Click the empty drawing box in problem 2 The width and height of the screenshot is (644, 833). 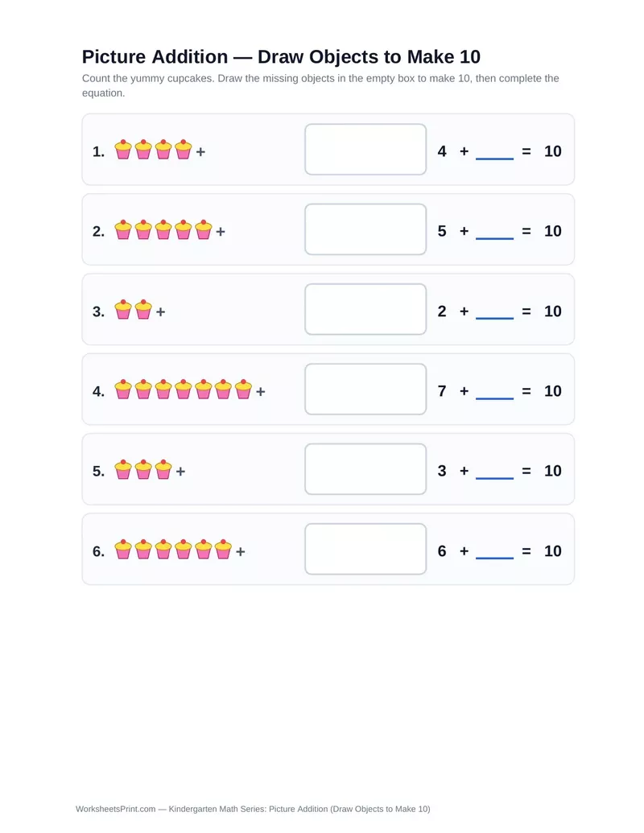pyautogui.click(x=365, y=229)
